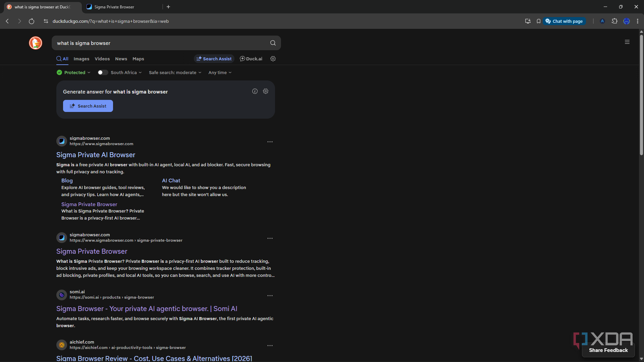
Task: Open more options for Sigma Private Browser result
Action: coord(270,238)
